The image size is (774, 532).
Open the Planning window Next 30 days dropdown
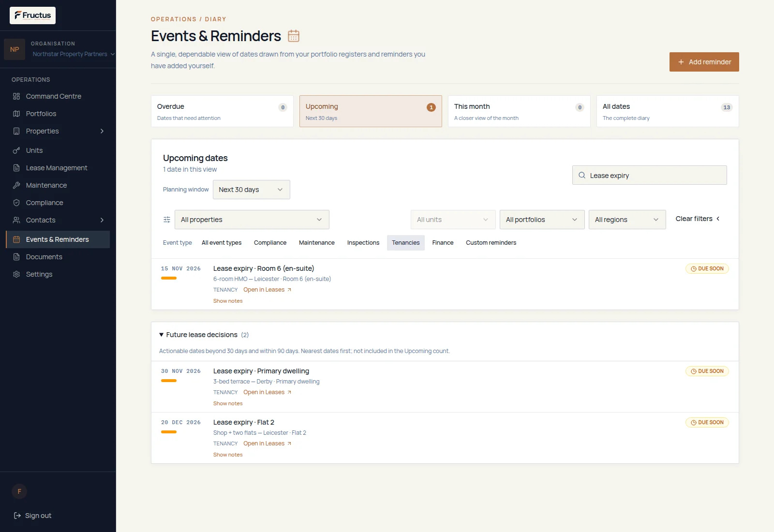(252, 190)
